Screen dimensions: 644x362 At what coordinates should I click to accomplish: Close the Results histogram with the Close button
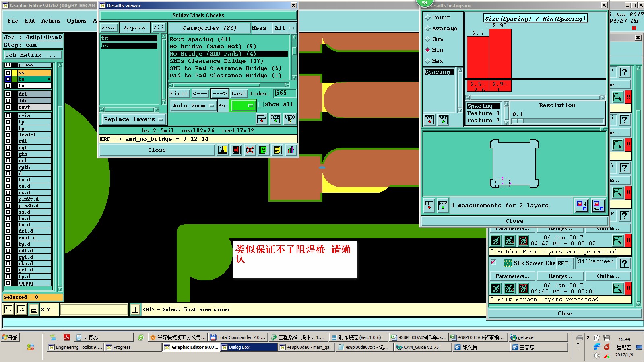pos(514,221)
